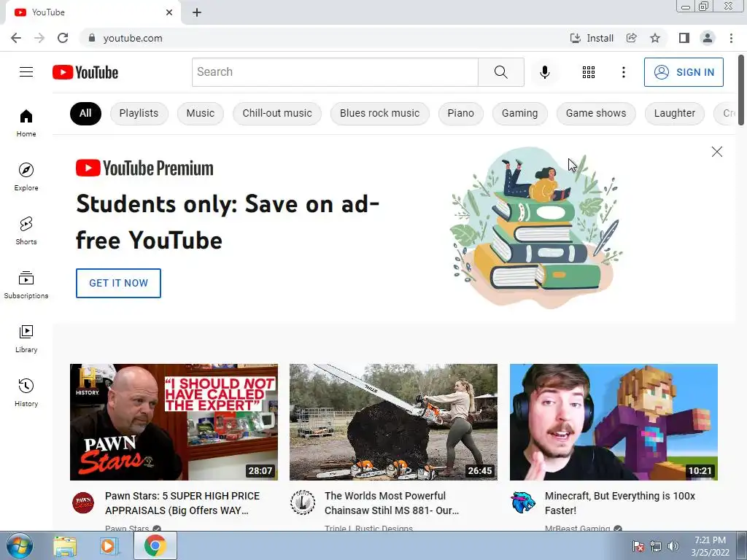The width and height of the screenshot is (747, 560).
Task: View site lock information
Action: [92, 38]
